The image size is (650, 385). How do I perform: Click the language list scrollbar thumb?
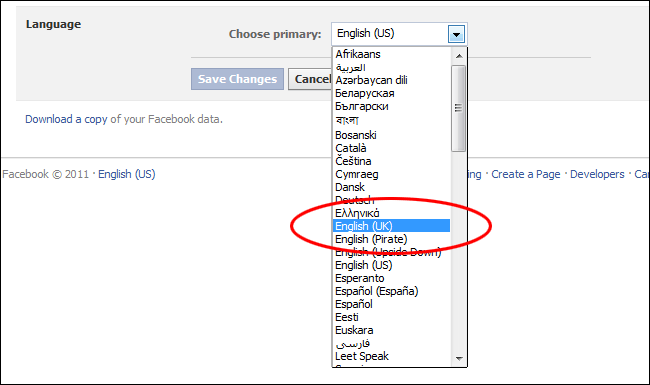(458, 109)
